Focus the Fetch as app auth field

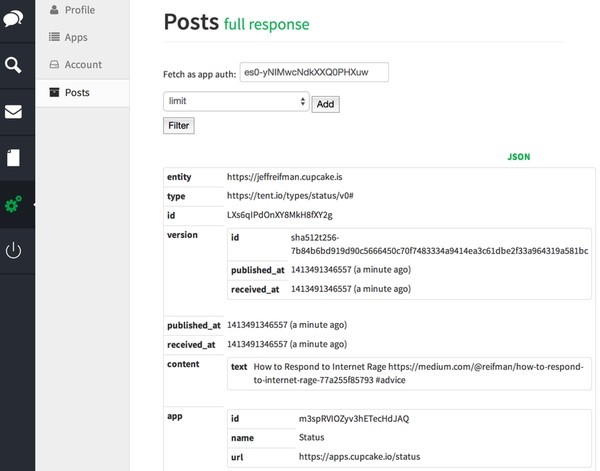click(x=314, y=73)
